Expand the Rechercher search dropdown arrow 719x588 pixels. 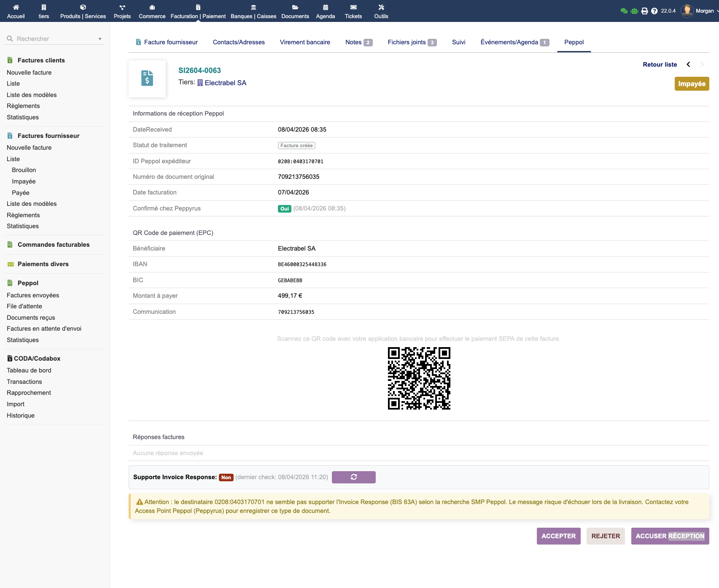coord(100,39)
